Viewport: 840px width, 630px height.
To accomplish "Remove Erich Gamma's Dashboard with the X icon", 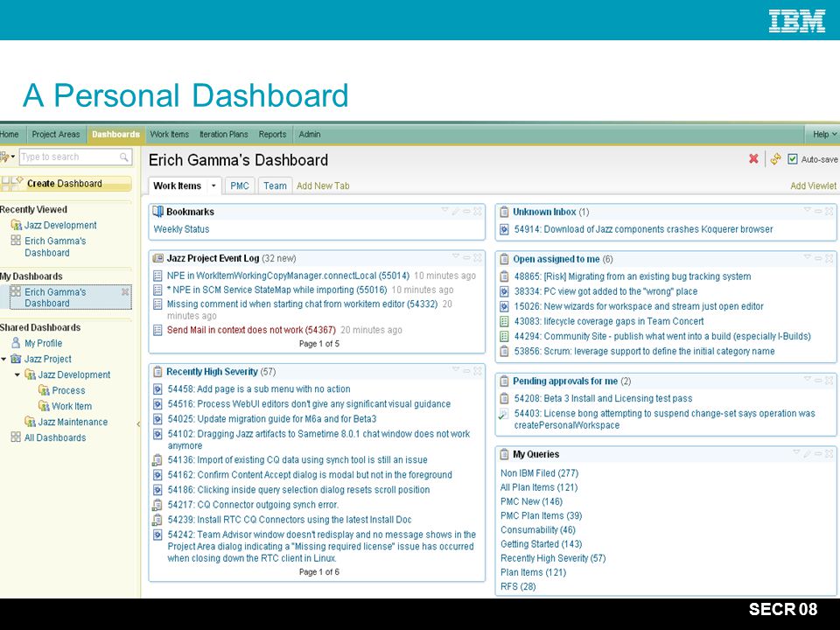I will click(x=125, y=292).
